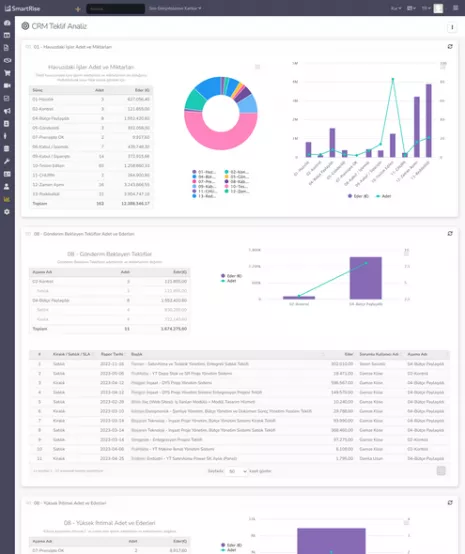
Task: Open the dashboard gauge icon in the sidebar
Action: 7,23
